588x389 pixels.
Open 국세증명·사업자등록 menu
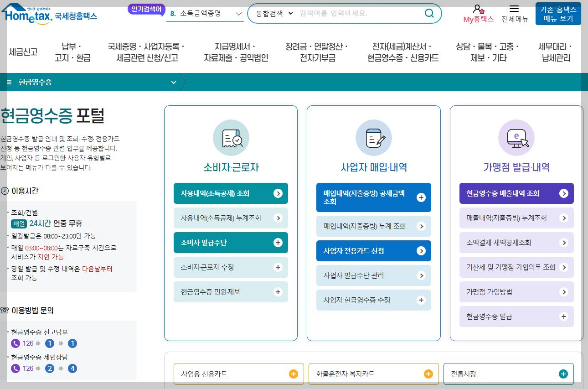click(146, 52)
